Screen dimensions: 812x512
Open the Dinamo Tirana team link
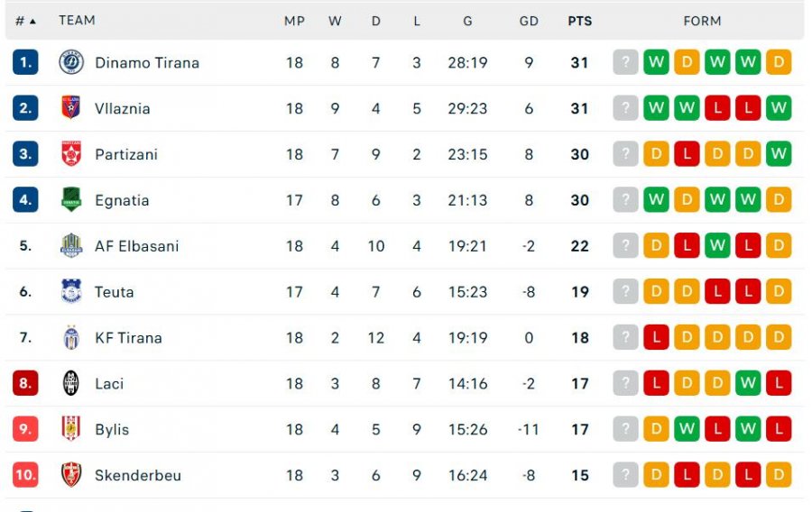pos(147,62)
